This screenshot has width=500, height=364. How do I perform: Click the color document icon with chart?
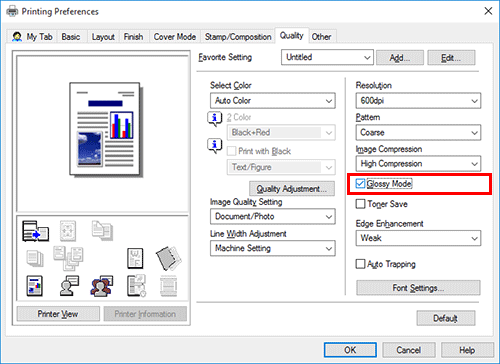pyautogui.click(x=35, y=286)
